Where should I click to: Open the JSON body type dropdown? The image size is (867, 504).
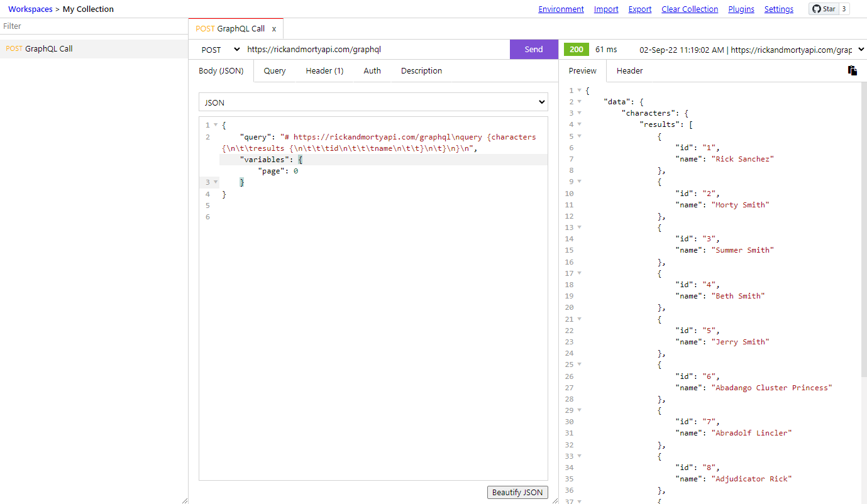click(373, 102)
